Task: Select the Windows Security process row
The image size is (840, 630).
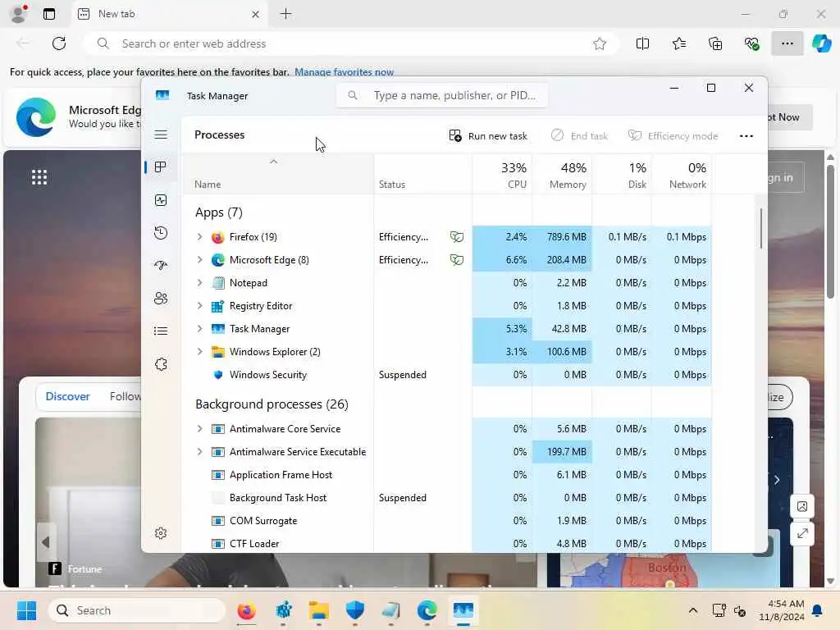Action: [447, 375]
